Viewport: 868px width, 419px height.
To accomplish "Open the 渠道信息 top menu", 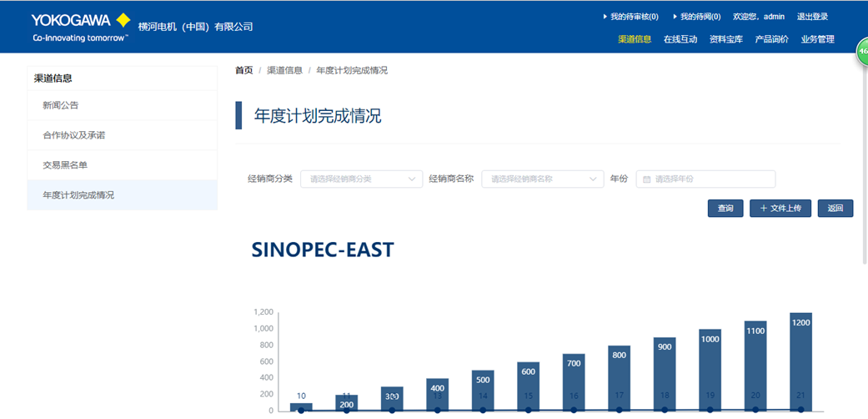I will pos(635,39).
